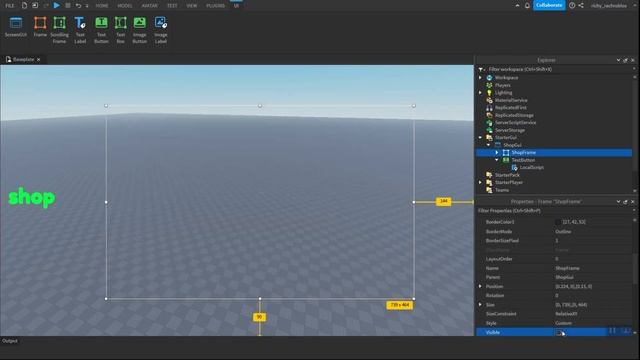Insert a Frame from the ribbon
This screenshot has height=360, width=640.
point(40,27)
